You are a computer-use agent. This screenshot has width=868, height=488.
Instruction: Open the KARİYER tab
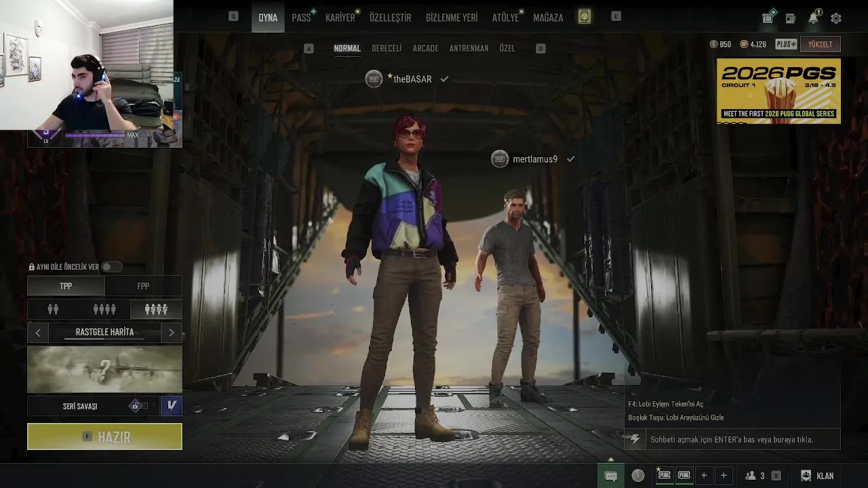point(340,18)
